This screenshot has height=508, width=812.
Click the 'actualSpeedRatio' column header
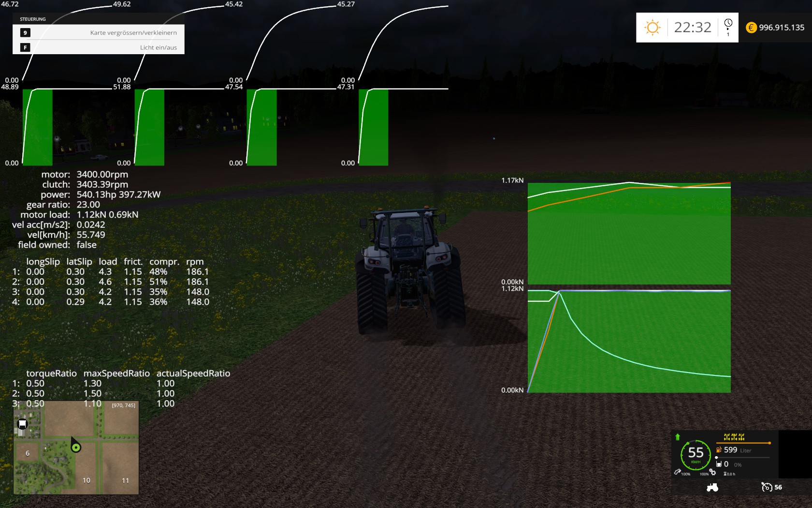(x=193, y=374)
